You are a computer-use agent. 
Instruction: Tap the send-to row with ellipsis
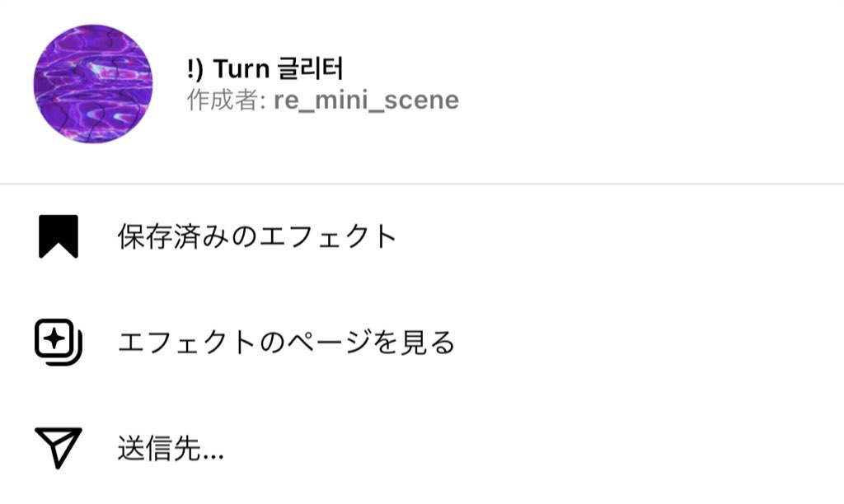coord(422,448)
